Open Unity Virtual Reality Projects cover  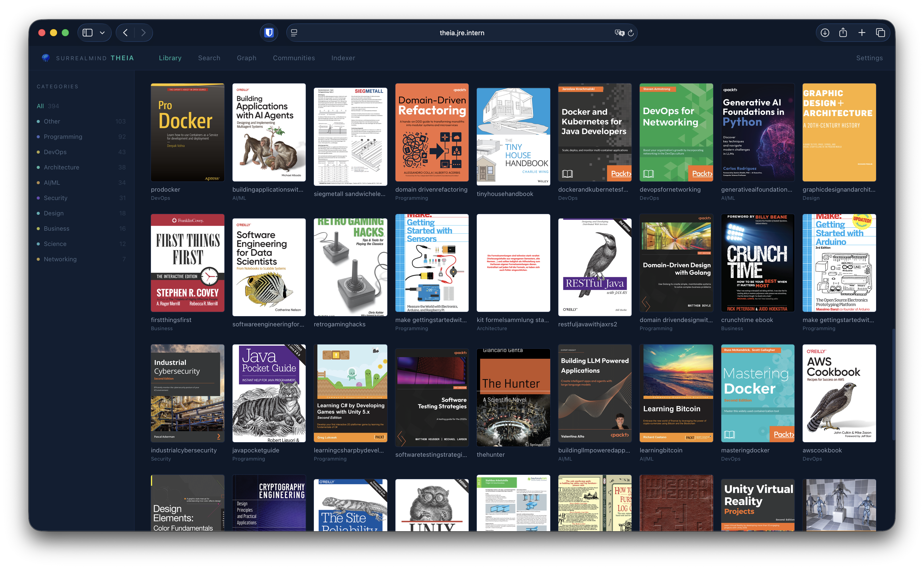[x=758, y=505]
